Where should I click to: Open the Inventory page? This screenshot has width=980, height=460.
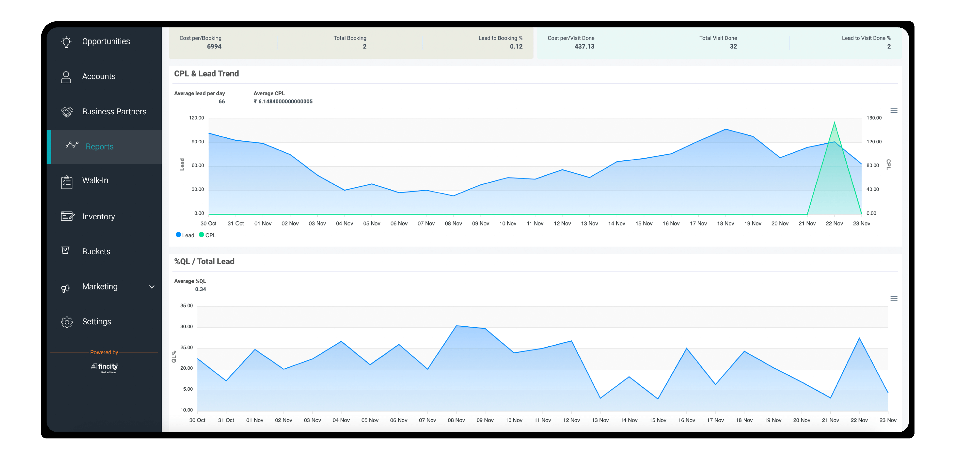click(x=99, y=217)
